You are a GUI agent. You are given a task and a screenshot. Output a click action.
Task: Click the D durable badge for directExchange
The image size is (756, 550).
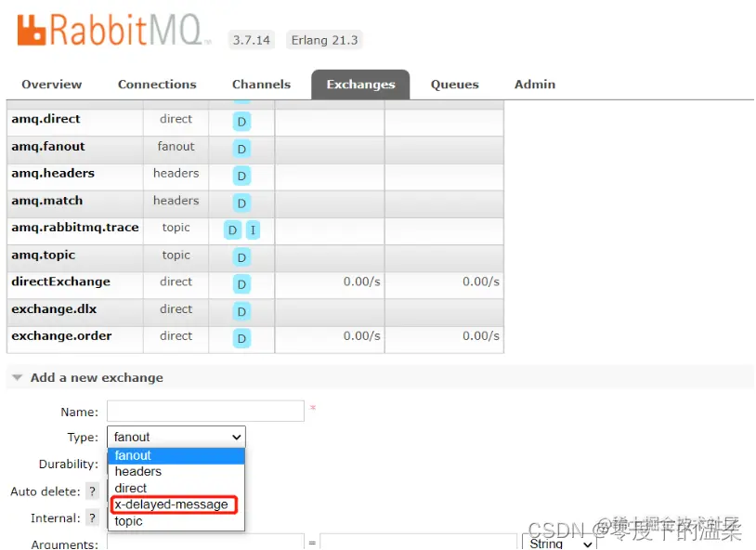(241, 284)
